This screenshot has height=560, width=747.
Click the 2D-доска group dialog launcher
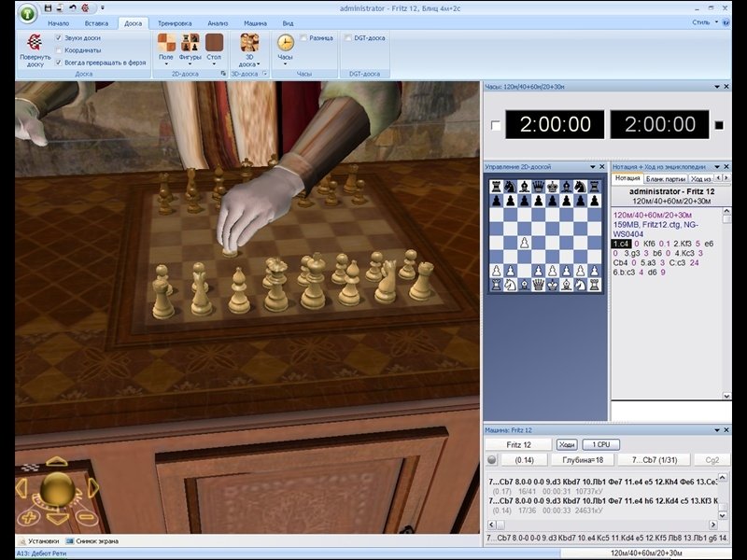click(x=223, y=74)
